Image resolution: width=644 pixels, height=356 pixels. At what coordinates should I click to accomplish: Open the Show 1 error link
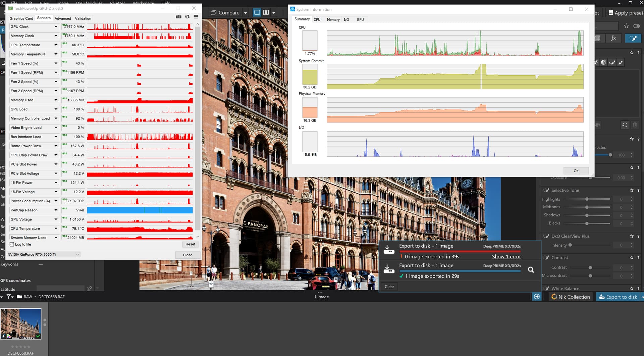[506, 257]
